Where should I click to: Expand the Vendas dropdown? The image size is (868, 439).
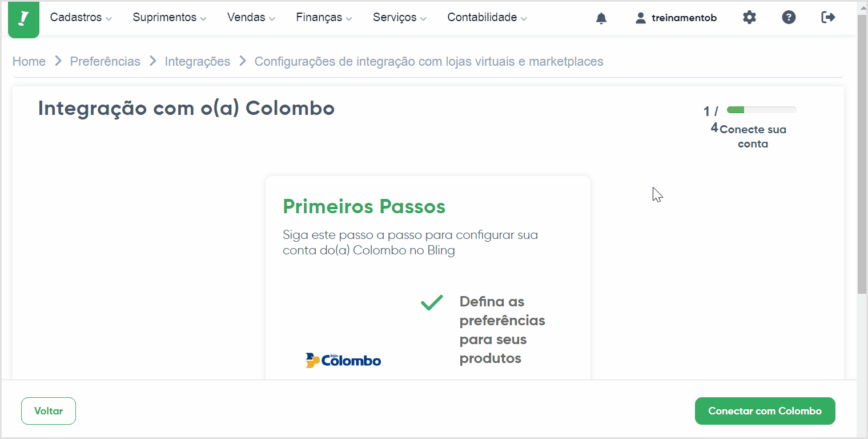pos(251,18)
